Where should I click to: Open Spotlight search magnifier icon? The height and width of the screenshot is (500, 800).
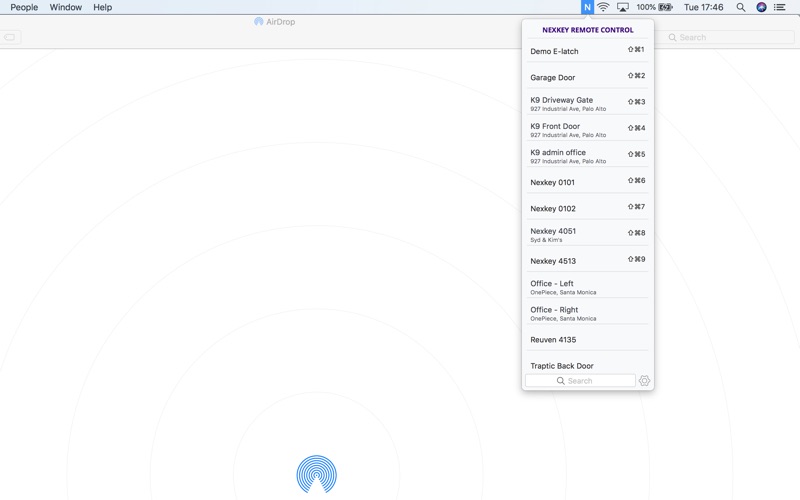[x=741, y=7]
